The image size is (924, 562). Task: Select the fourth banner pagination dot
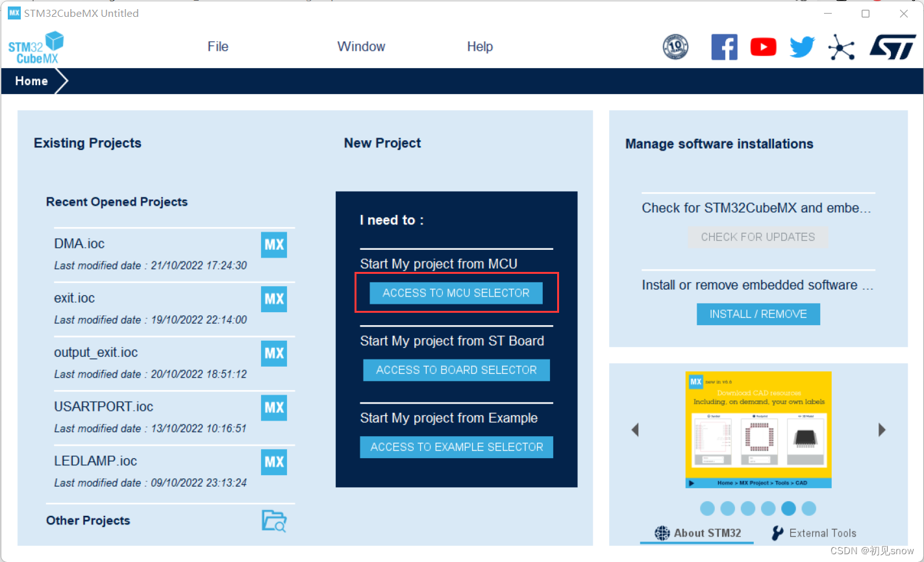pyautogui.click(x=768, y=508)
